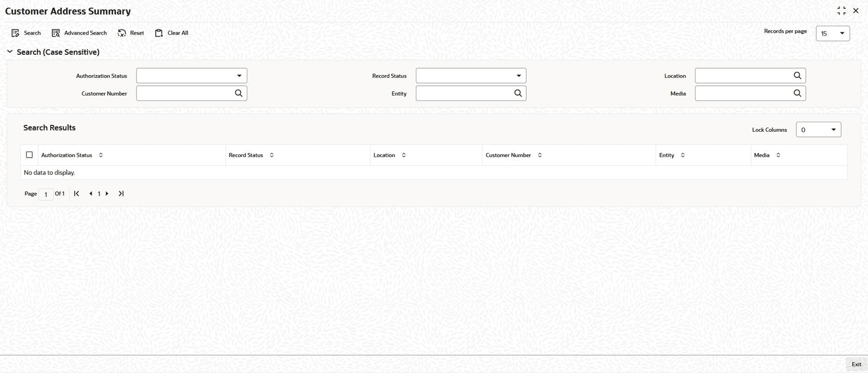Open the Lock Columns dropdown
The height and width of the screenshot is (373, 868).
(x=818, y=130)
